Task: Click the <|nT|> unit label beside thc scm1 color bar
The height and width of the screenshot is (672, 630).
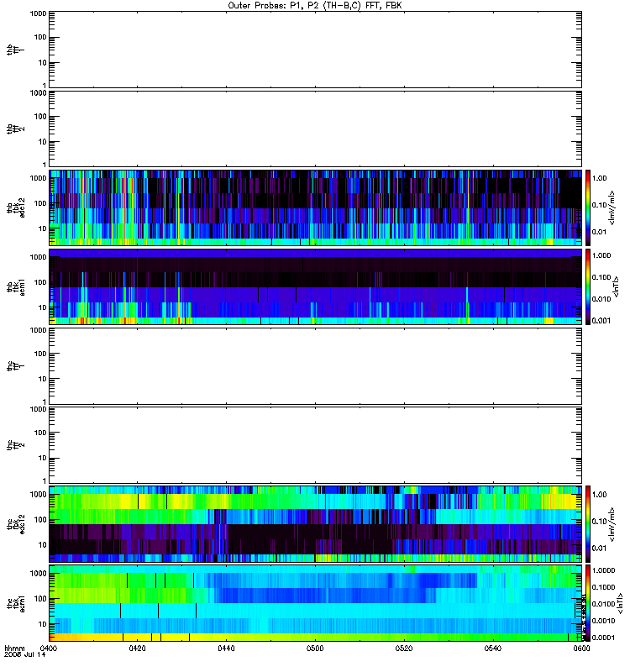Action: tap(620, 603)
